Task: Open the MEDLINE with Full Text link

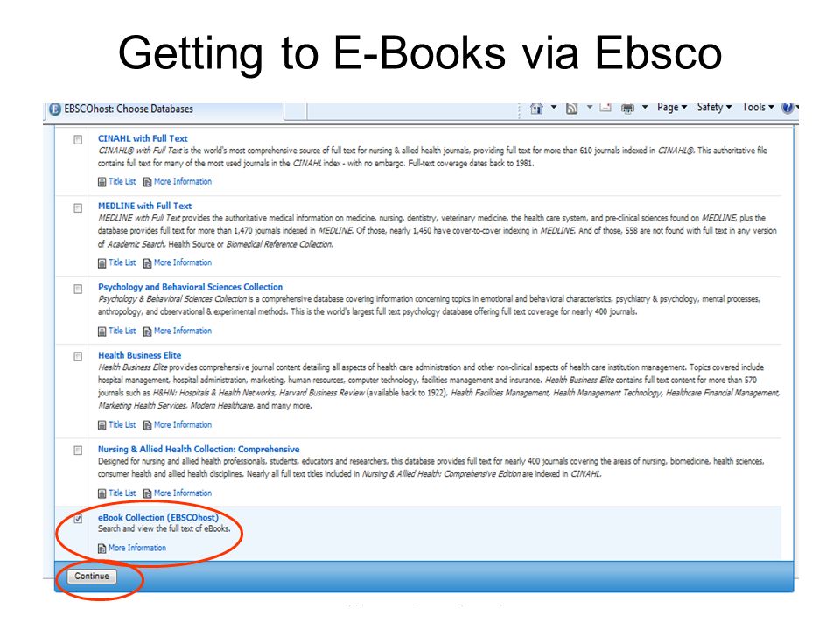Action: 144,206
